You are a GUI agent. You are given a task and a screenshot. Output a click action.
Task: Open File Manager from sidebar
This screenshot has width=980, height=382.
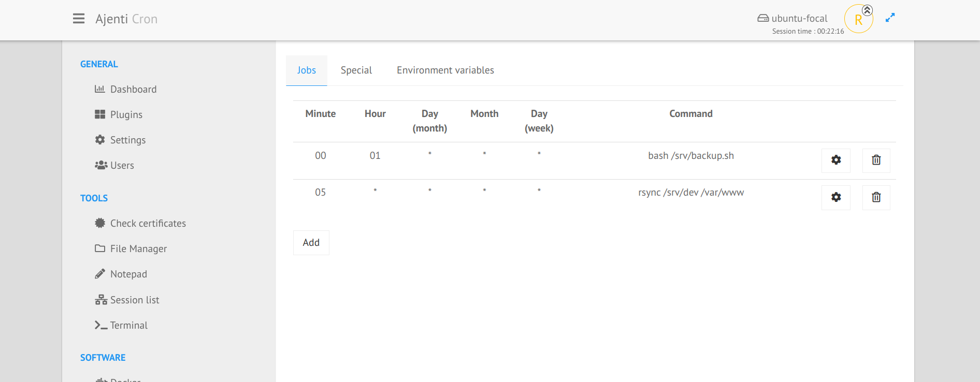click(x=138, y=249)
